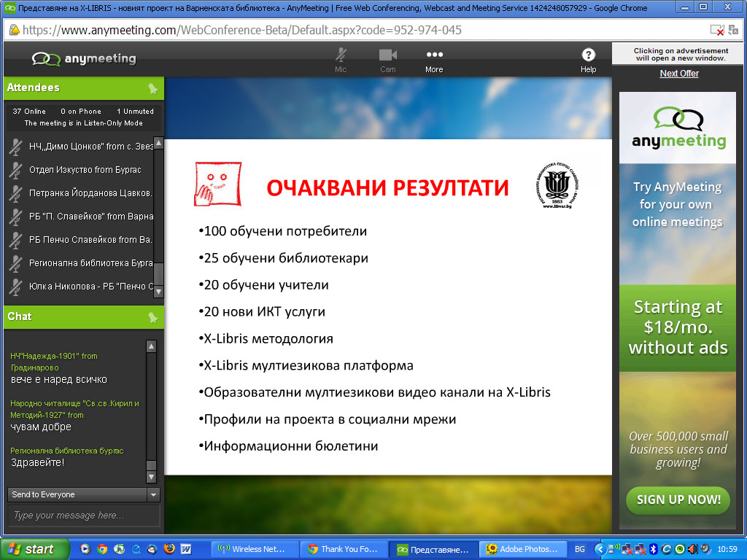The image size is (747, 560).
Task: Click the Cam camera icon
Action: (388, 55)
